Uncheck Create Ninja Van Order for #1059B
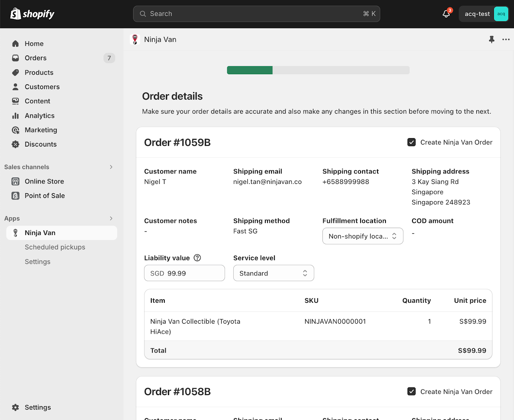The height and width of the screenshot is (420, 514). pos(411,142)
